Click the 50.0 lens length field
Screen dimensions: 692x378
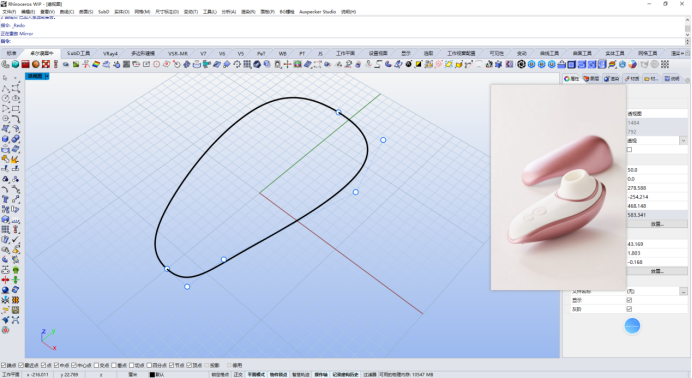657,170
